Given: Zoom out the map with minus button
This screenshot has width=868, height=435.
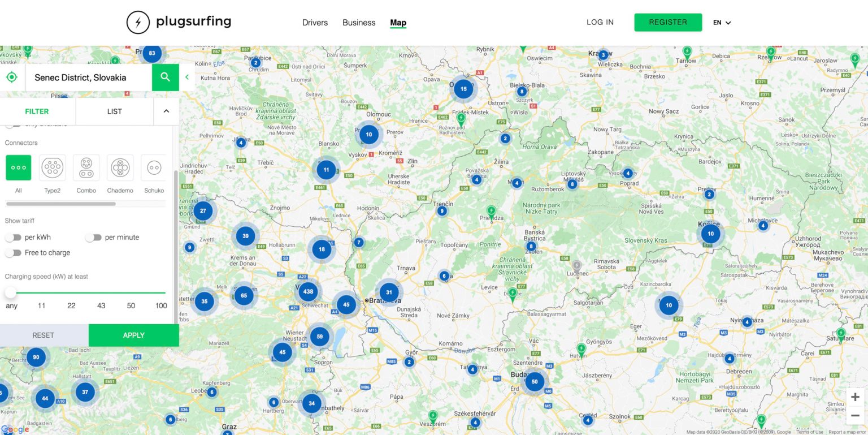Looking at the screenshot, I should 855,415.
